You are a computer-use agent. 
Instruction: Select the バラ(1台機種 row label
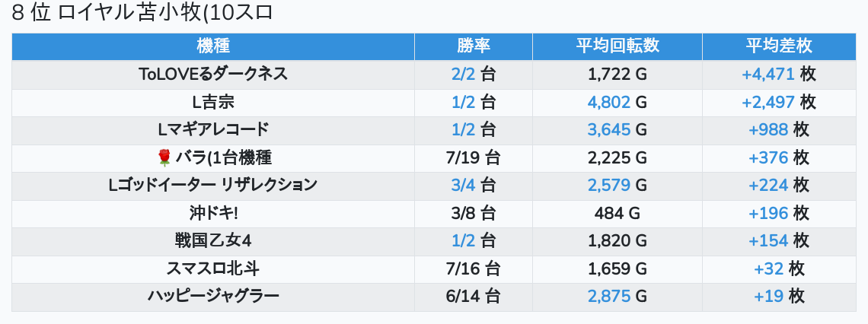click(x=224, y=158)
